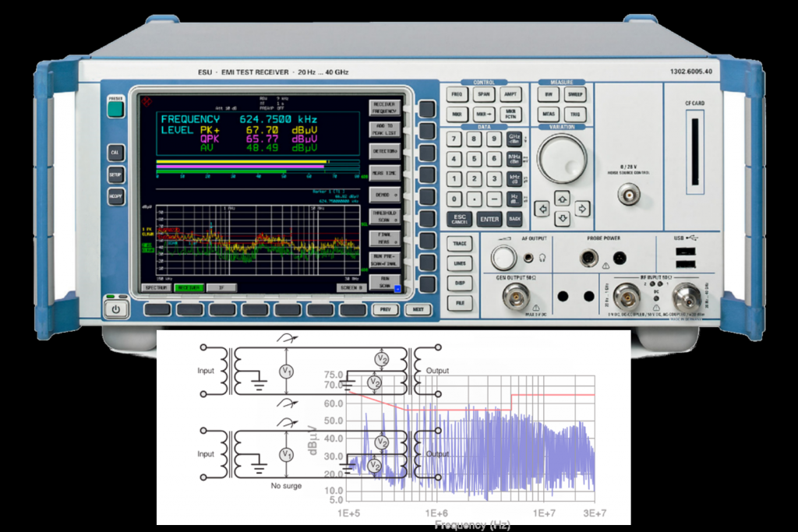Select the SPAN control key
The height and width of the screenshot is (532, 798).
click(x=483, y=94)
